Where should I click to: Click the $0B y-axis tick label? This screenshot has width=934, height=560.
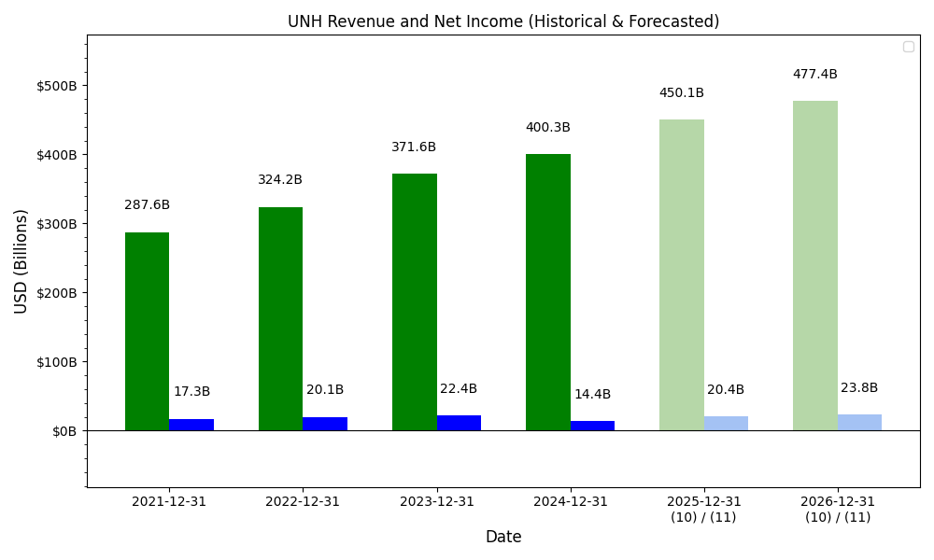[64, 431]
